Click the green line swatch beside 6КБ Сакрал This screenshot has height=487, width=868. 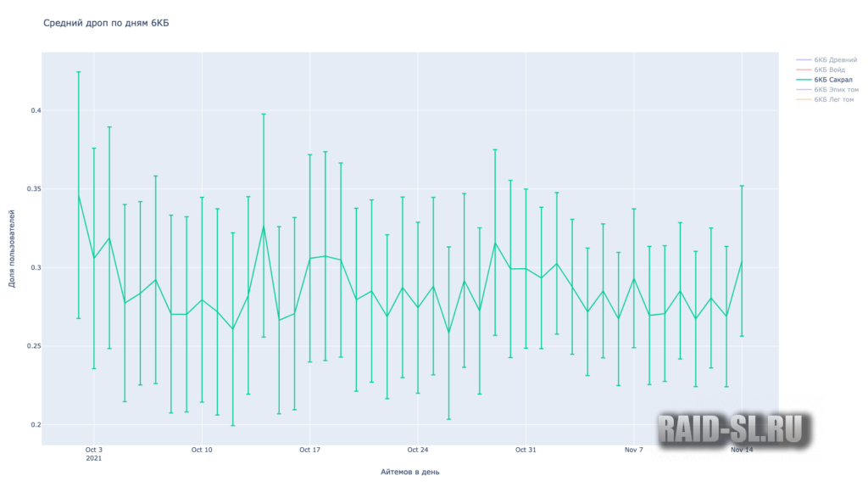[803, 80]
